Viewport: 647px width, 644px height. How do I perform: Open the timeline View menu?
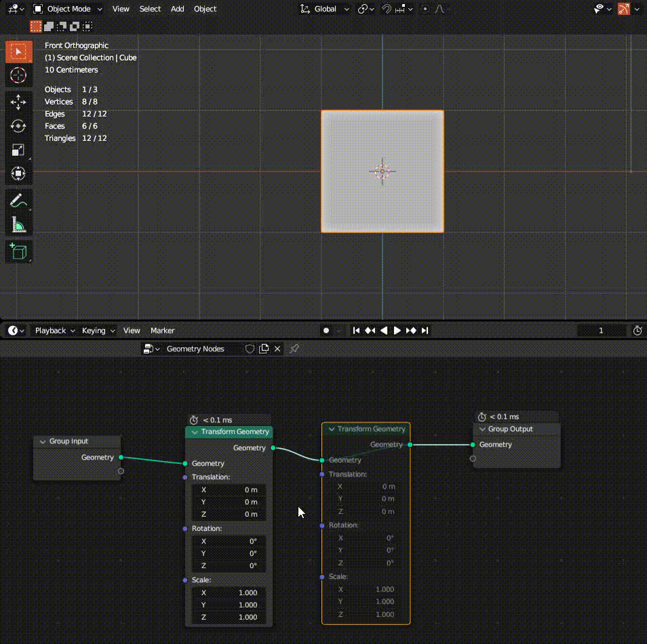(132, 330)
